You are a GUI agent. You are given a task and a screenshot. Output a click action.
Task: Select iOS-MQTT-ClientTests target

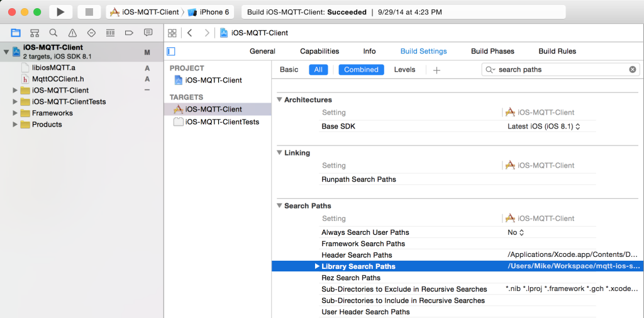pos(217,122)
